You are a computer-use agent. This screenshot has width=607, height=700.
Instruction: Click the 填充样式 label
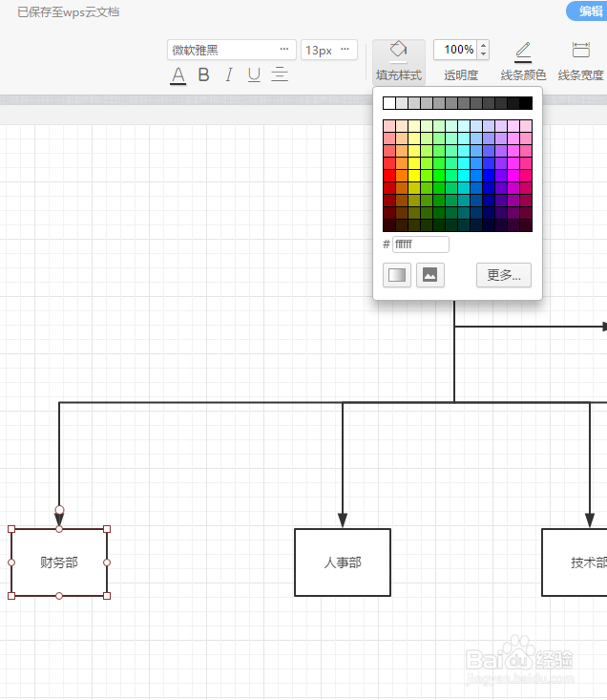click(x=399, y=75)
